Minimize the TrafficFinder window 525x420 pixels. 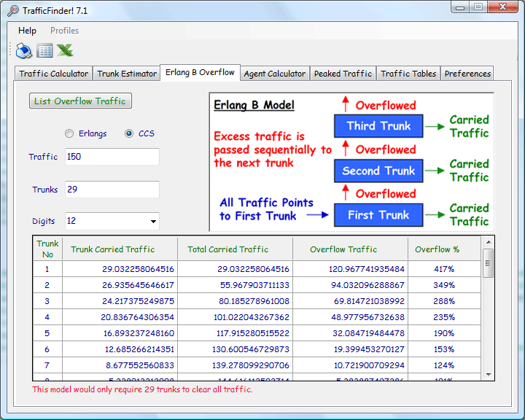pos(460,7)
